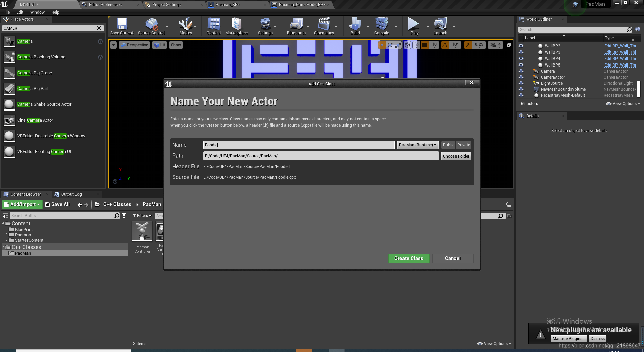Viewport: 644px width, 352px height.
Task: Open the viewport Show dropdown
Action: [x=176, y=45]
